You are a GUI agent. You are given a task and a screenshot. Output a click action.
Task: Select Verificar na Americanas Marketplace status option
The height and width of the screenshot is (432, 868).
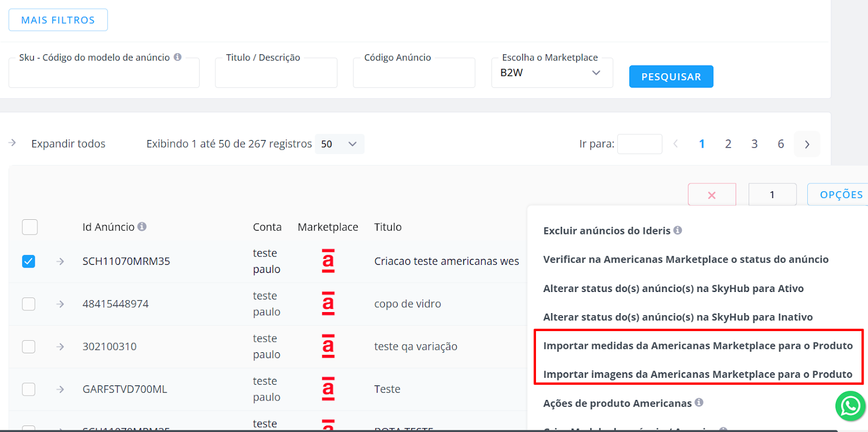tap(686, 259)
